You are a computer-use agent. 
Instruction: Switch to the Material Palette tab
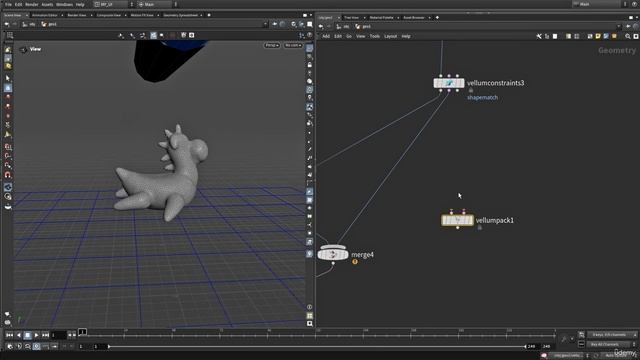(381, 18)
